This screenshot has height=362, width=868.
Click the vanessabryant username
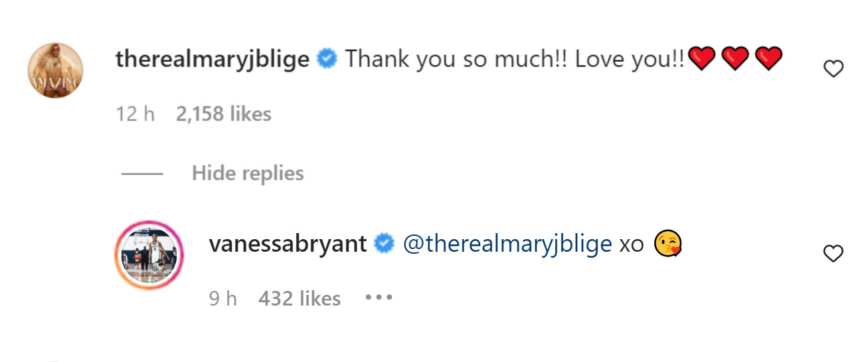pyautogui.click(x=288, y=244)
